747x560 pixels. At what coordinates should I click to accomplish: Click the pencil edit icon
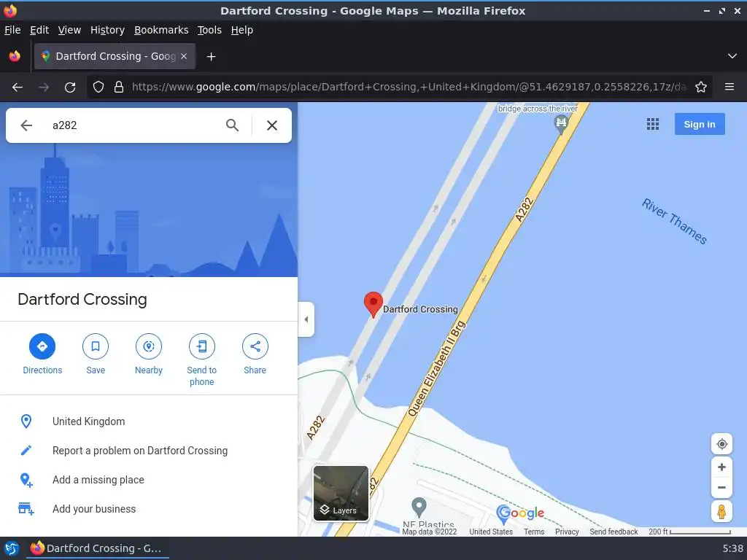coord(26,450)
